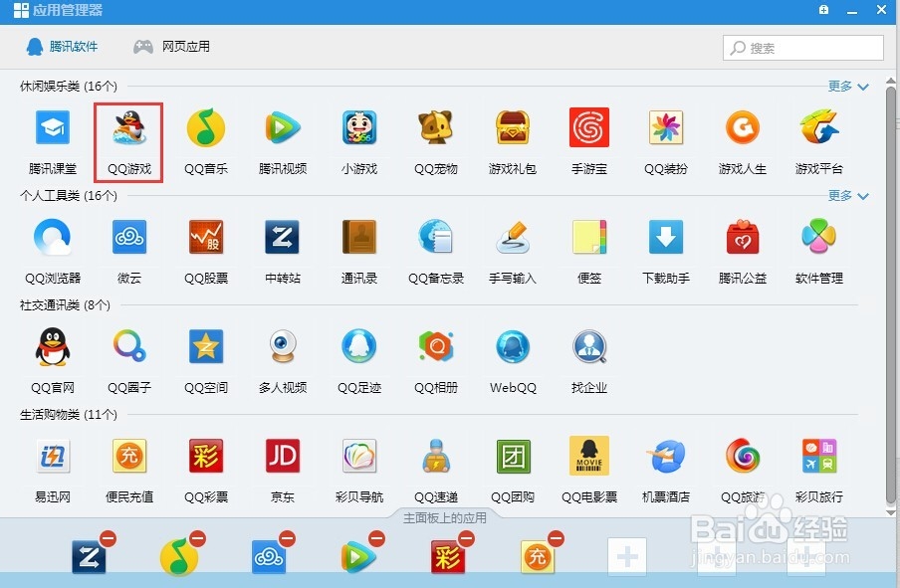
Task: Select the QQ股票 icon
Action: tap(206, 237)
